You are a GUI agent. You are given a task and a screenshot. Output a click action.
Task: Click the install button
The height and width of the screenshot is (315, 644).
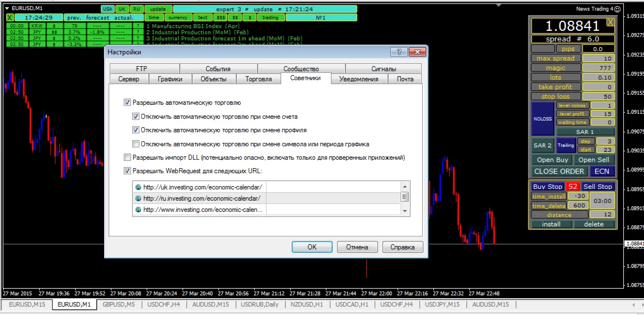pyautogui.click(x=551, y=224)
